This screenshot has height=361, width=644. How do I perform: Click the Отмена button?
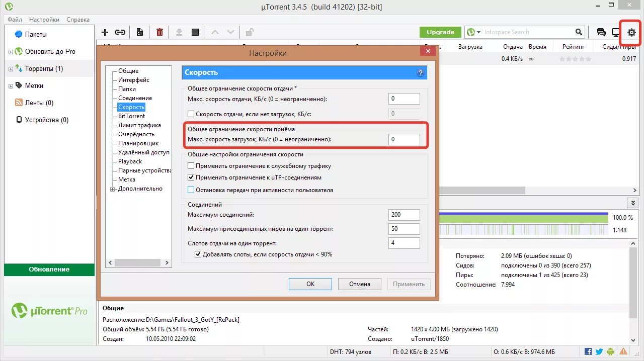[x=360, y=284]
